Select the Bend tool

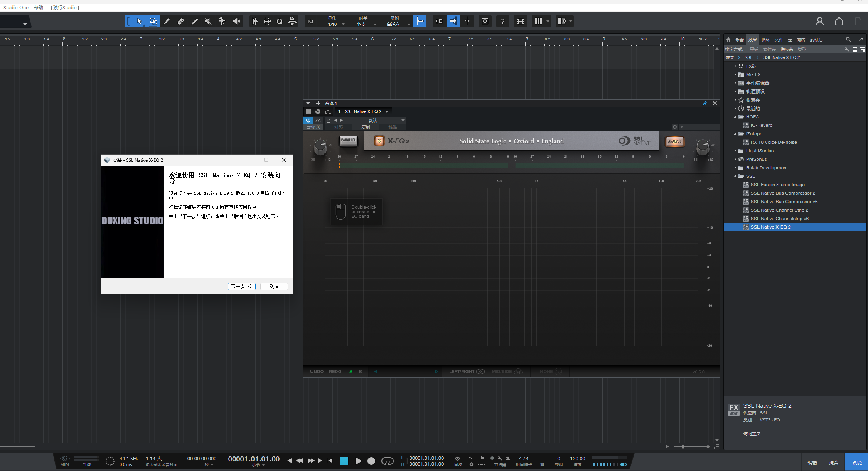click(x=222, y=21)
